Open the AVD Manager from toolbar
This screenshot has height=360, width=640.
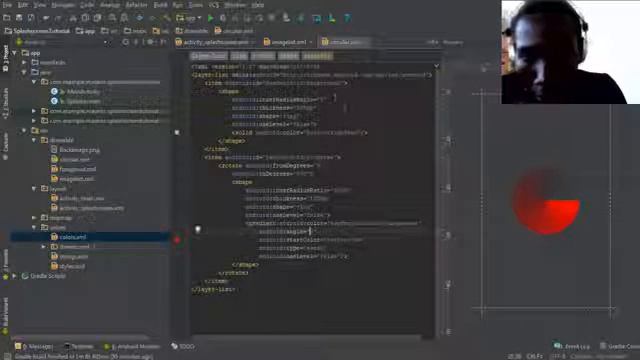pos(317,18)
